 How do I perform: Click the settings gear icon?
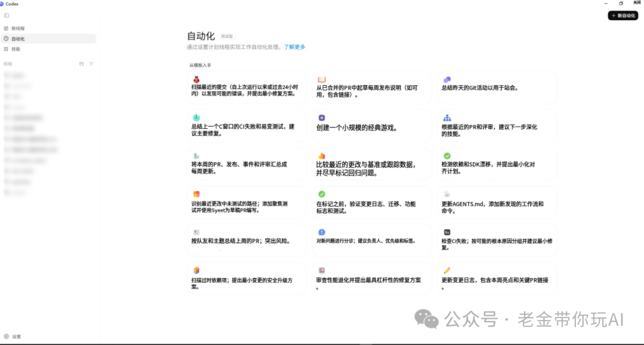pyautogui.click(x=6, y=337)
